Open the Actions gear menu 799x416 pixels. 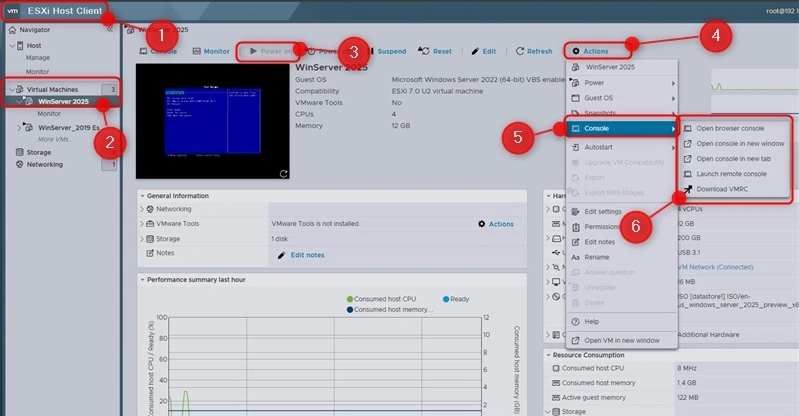point(590,51)
